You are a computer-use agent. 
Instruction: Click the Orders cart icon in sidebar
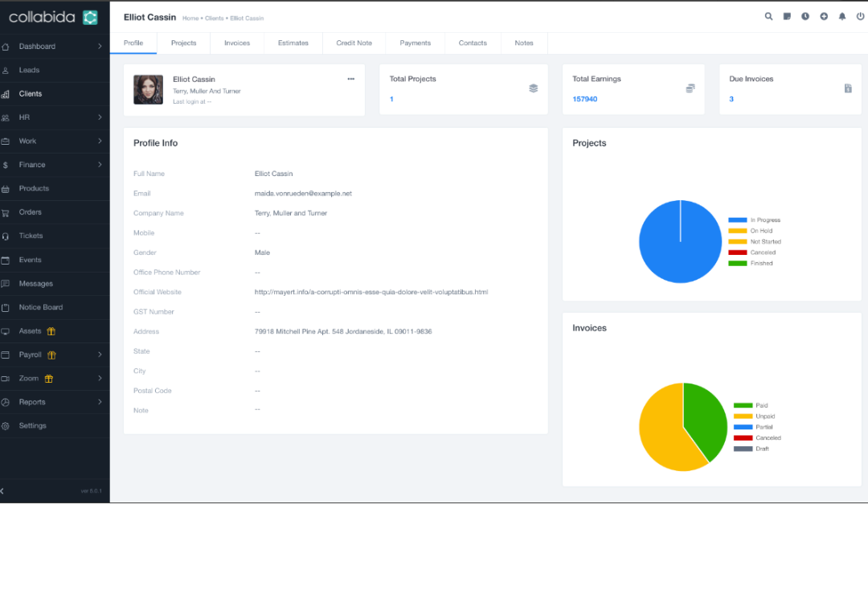tap(6, 212)
